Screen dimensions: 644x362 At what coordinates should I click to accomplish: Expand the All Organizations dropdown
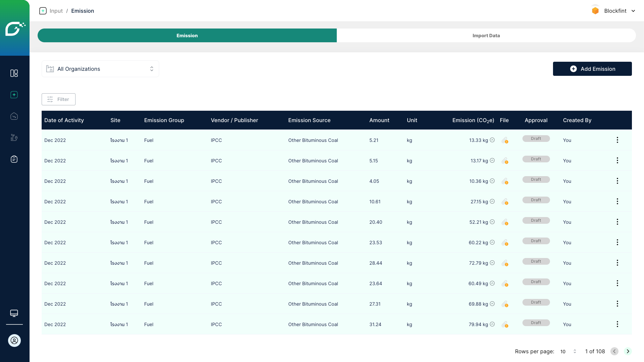pyautogui.click(x=100, y=69)
